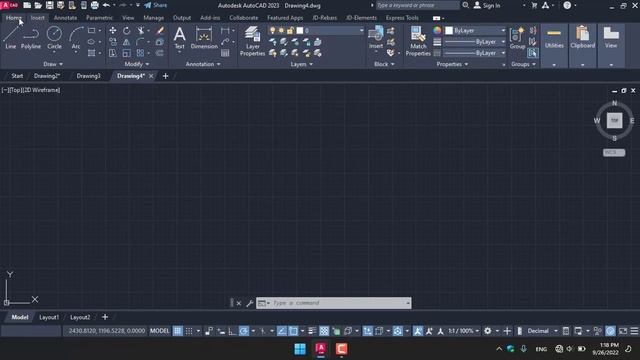This screenshot has height=360, width=640.
Task: Expand the Draw panel
Action: point(53,64)
